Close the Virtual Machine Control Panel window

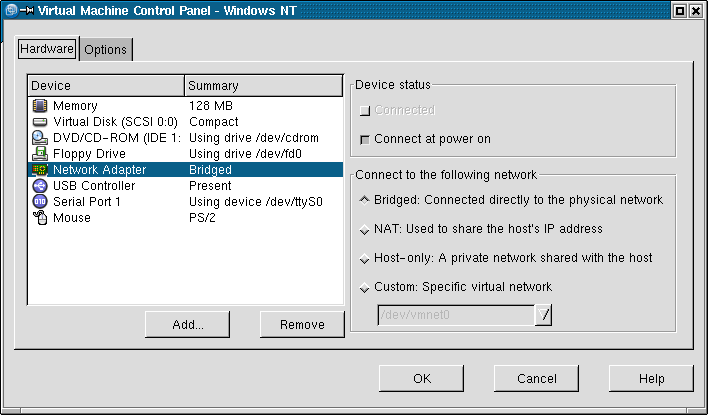[696, 10]
